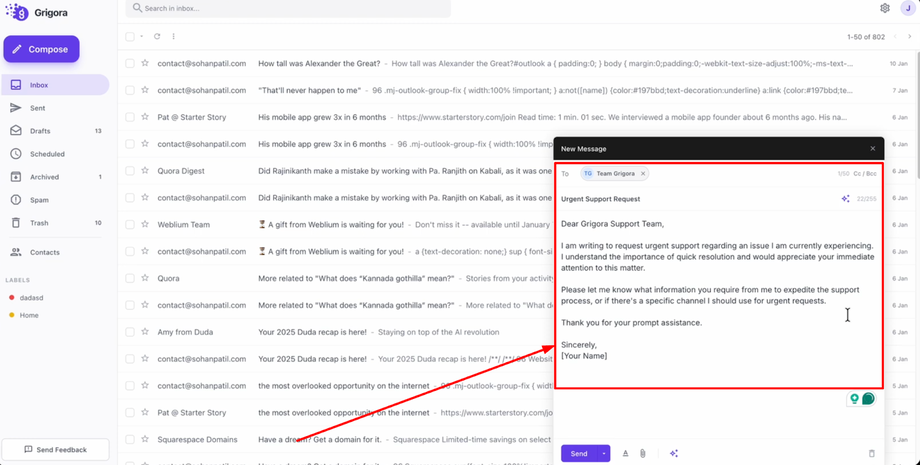Select the Home label
The height and width of the screenshot is (465, 920).
point(24,315)
